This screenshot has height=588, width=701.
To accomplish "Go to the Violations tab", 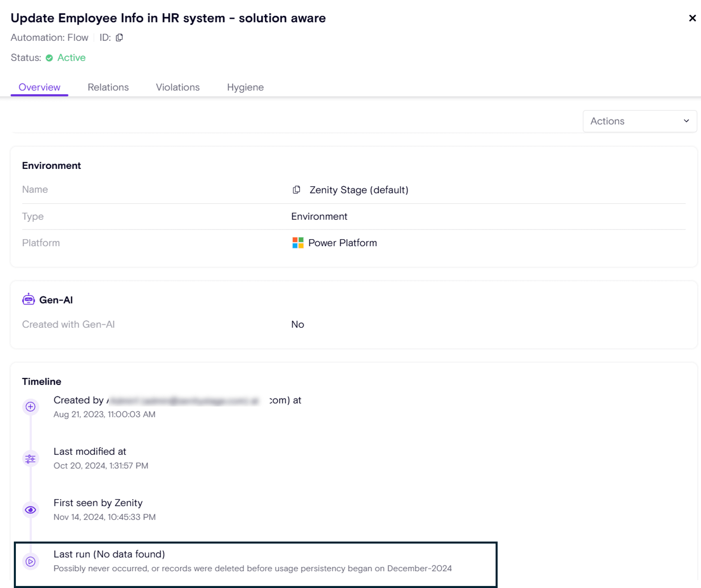I will (x=178, y=87).
